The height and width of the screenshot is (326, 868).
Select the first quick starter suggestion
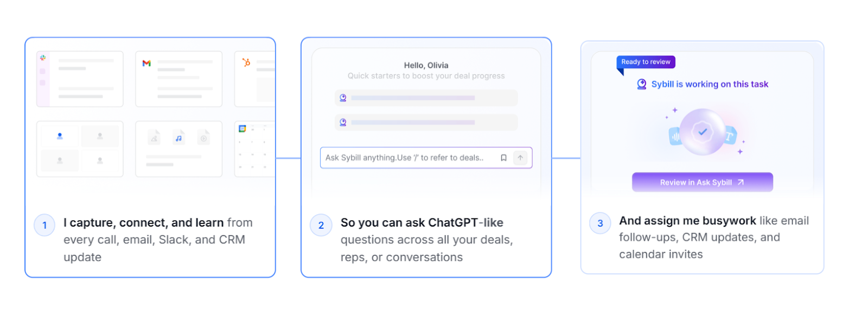426,98
